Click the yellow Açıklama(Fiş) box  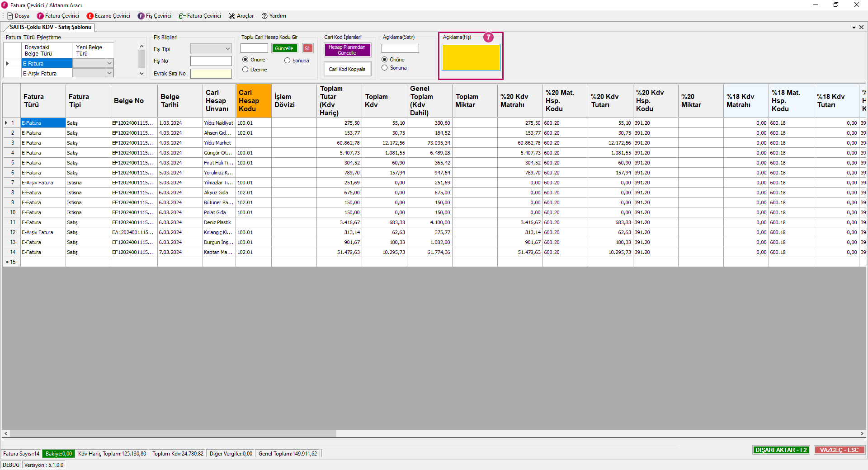[x=471, y=57]
